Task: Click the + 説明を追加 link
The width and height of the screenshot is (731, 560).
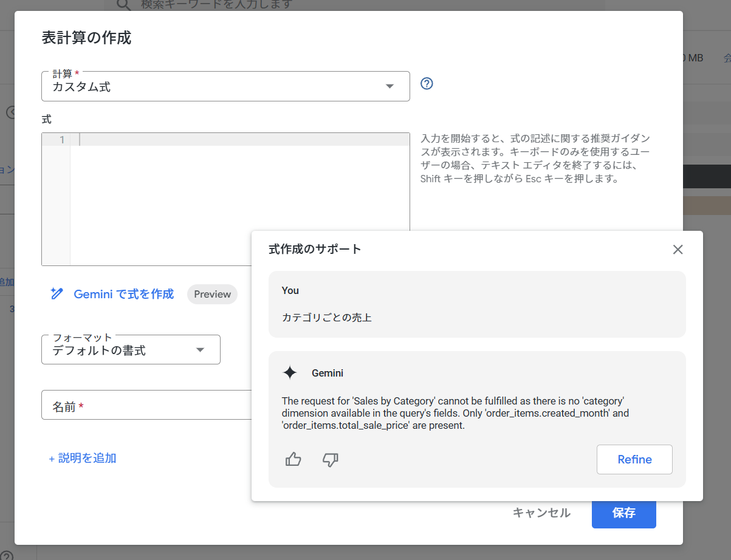Action: coord(83,458)
